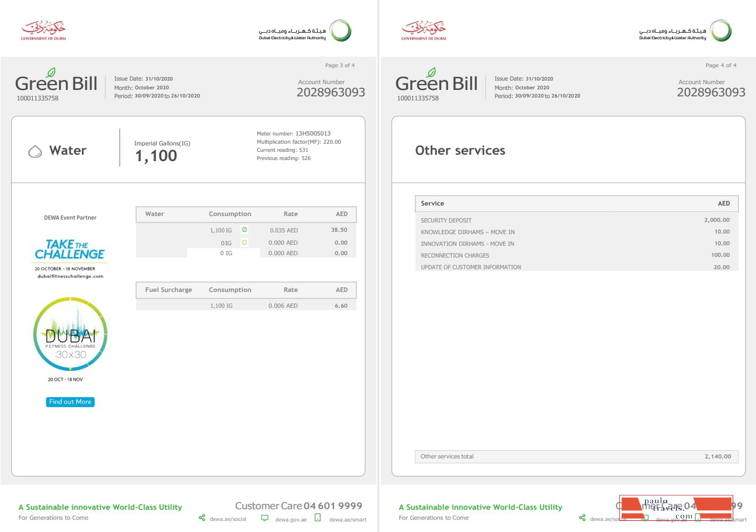
Task: Click the share icon on page four footer
Action: (582, 518)
